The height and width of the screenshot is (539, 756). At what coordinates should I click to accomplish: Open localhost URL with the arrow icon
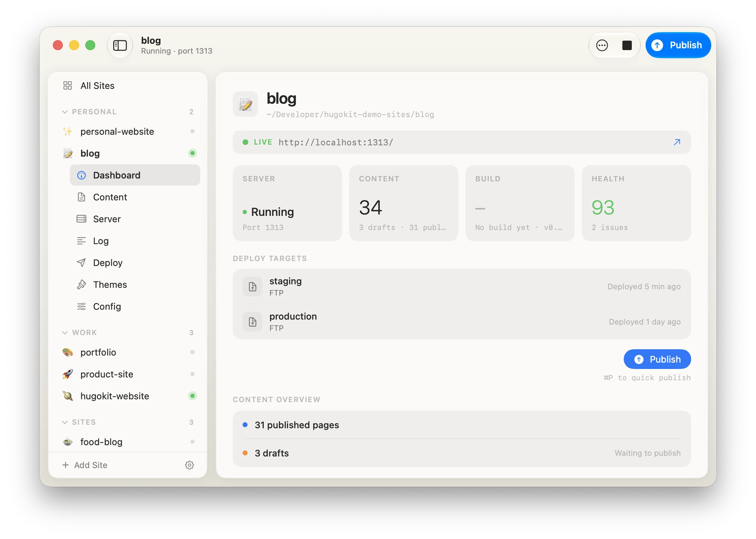pos(677,142)
